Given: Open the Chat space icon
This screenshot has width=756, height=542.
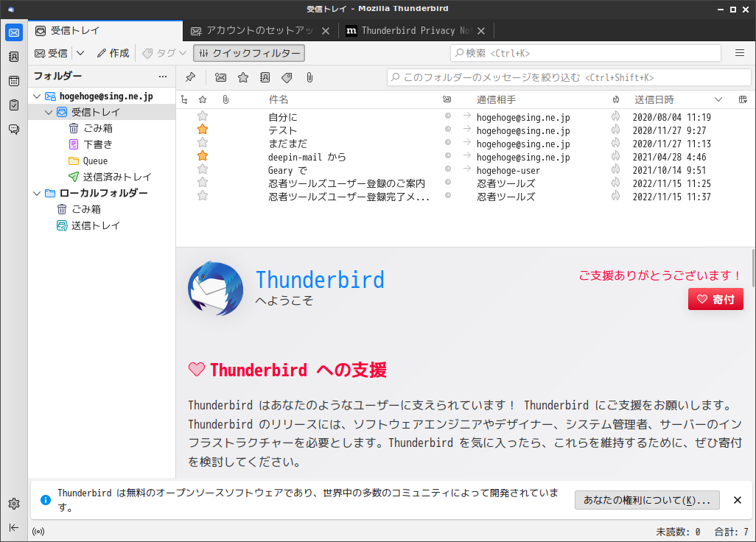Looking at the screenshot, I should 14,129.
